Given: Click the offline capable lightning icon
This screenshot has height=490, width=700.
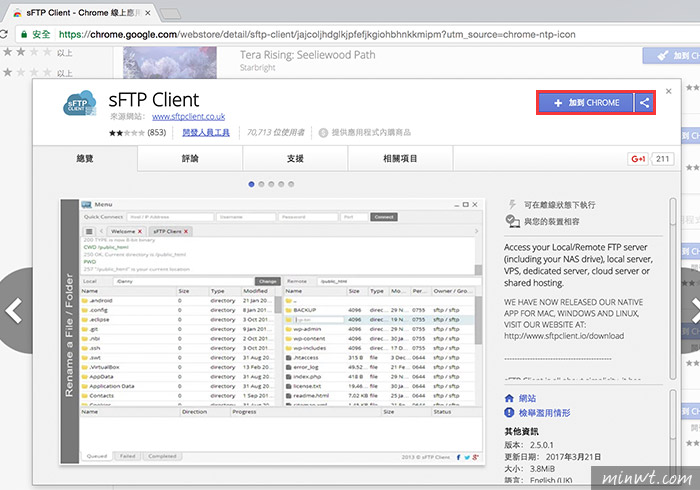Looking at the screenshot, I should click(x=512, y=205).
